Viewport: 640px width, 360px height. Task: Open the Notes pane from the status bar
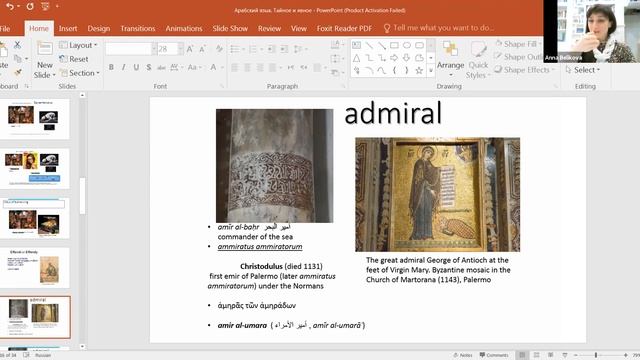point(463,355)
